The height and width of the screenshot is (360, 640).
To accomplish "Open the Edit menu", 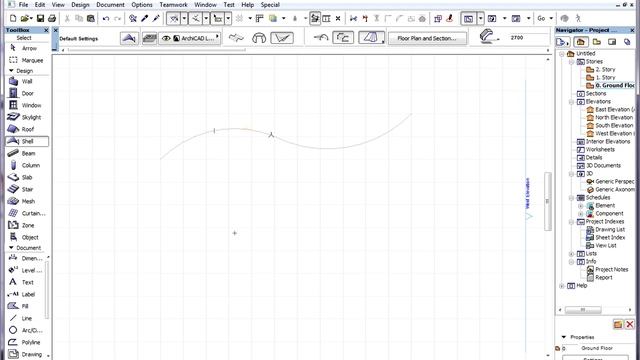I will pos(40,4).
